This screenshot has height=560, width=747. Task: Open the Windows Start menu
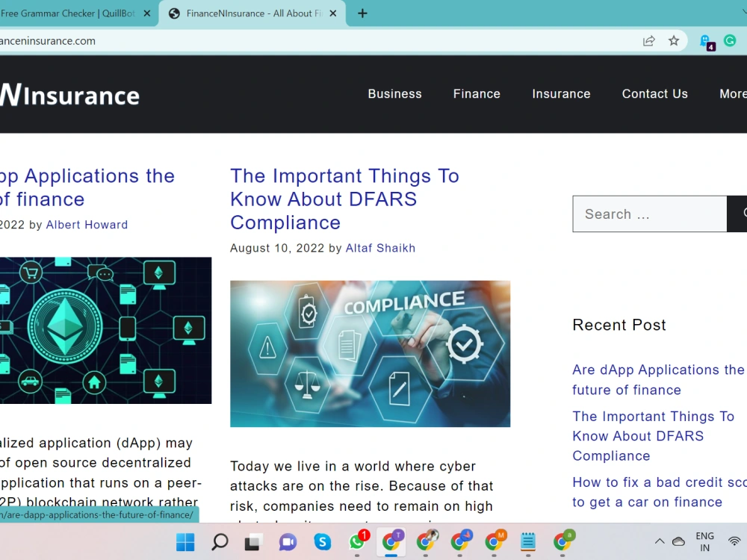click(185, 542)
